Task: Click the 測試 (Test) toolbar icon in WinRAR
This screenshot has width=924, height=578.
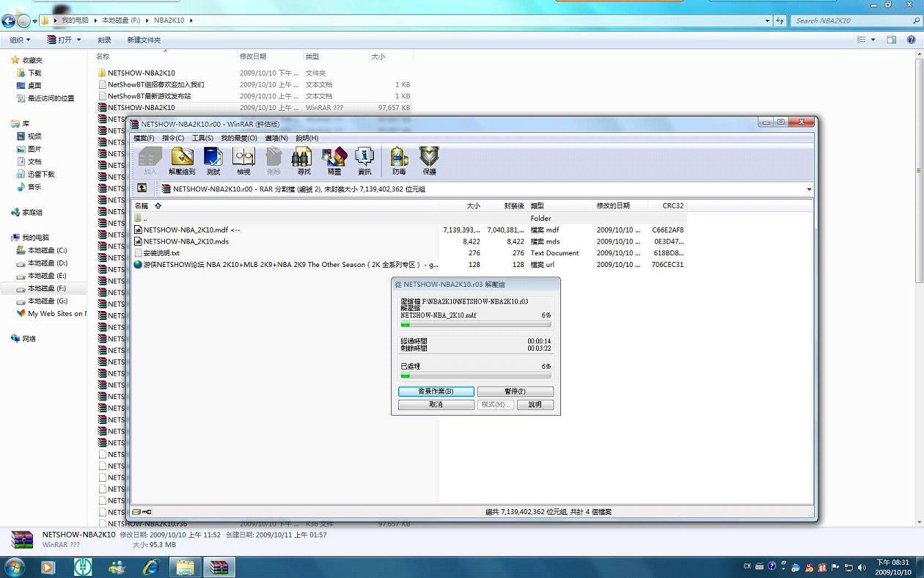Action: point(213,161)
